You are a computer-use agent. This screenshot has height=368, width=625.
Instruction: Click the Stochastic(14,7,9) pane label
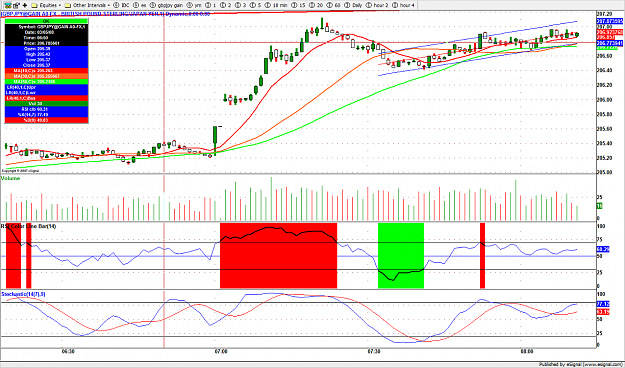coord(24,294)
